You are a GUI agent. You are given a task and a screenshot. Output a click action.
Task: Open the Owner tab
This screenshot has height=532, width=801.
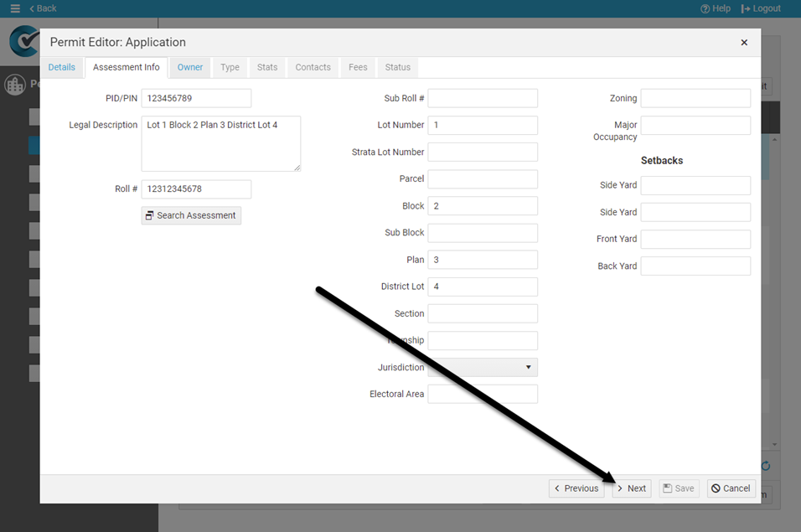pyautogui.click(x=190, y=67)
